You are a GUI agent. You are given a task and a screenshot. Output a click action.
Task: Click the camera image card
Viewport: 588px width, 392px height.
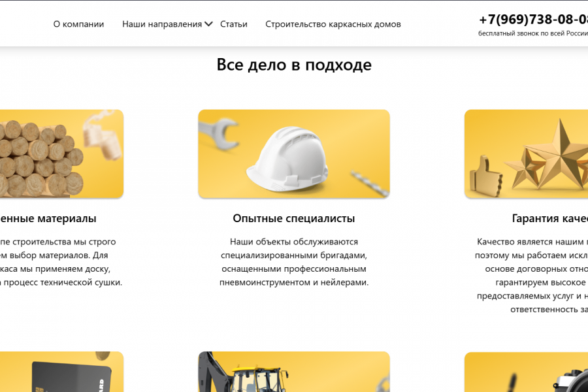point(526,372)
